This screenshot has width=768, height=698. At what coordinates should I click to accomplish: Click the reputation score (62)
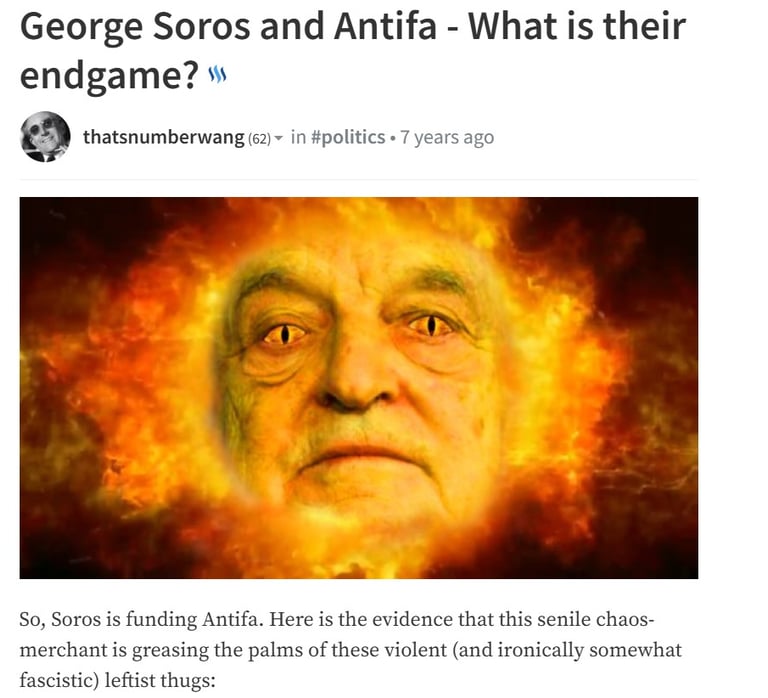click(x=260, y=139)
